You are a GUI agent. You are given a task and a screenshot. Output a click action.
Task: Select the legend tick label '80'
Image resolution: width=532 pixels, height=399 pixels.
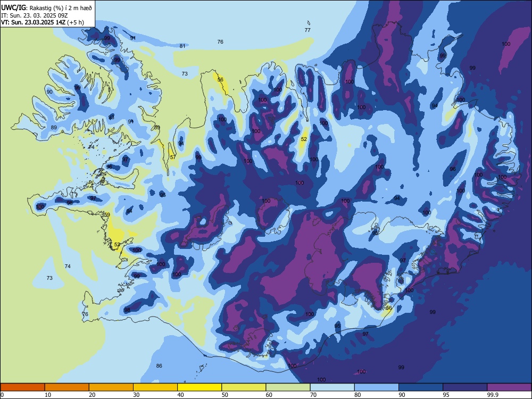point(358,395)
